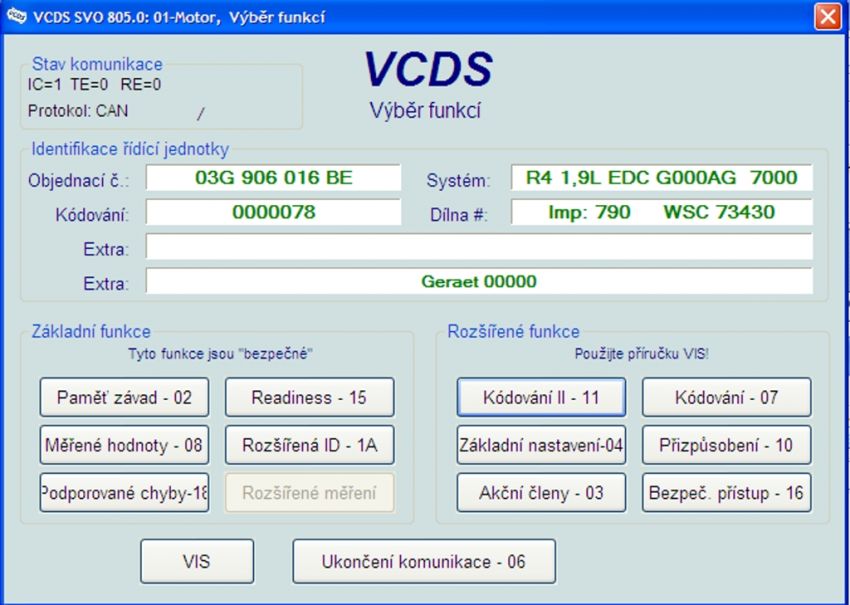This screenshot has width=850, height=605.
Task: Click the 'Kódování:' label beside 0000078
Action: (92, 215)
